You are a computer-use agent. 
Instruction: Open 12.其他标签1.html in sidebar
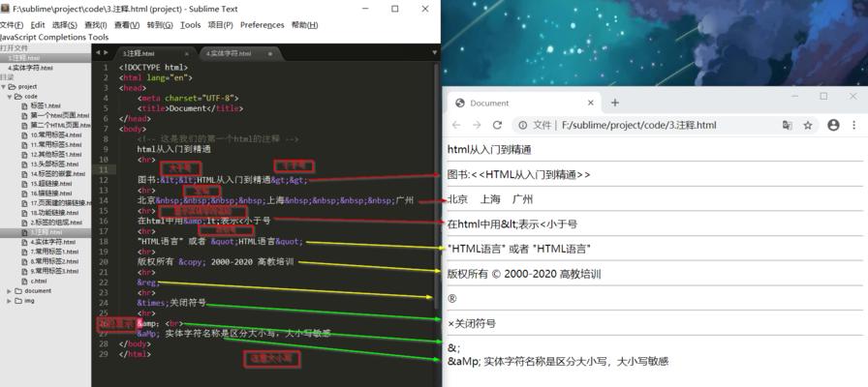click(x=56, y=154)
